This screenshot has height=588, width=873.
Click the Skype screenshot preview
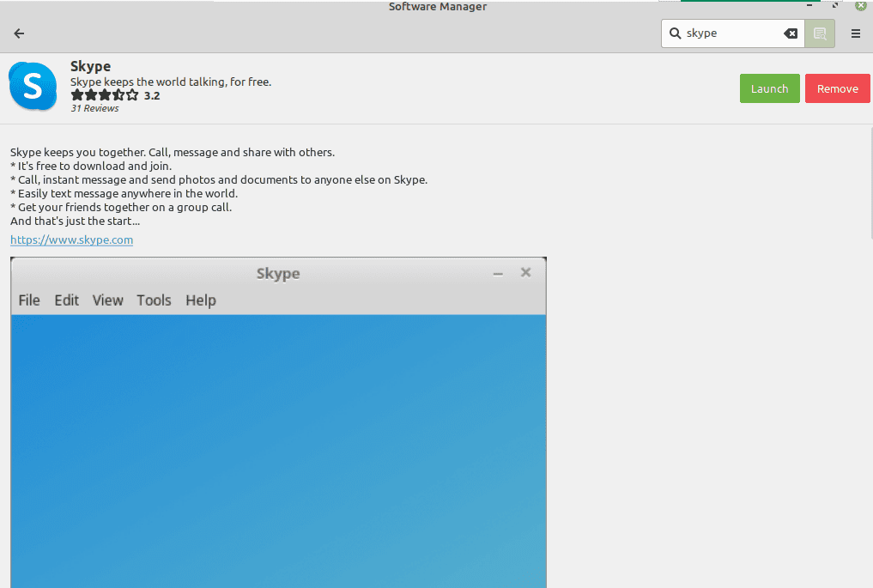278,429
